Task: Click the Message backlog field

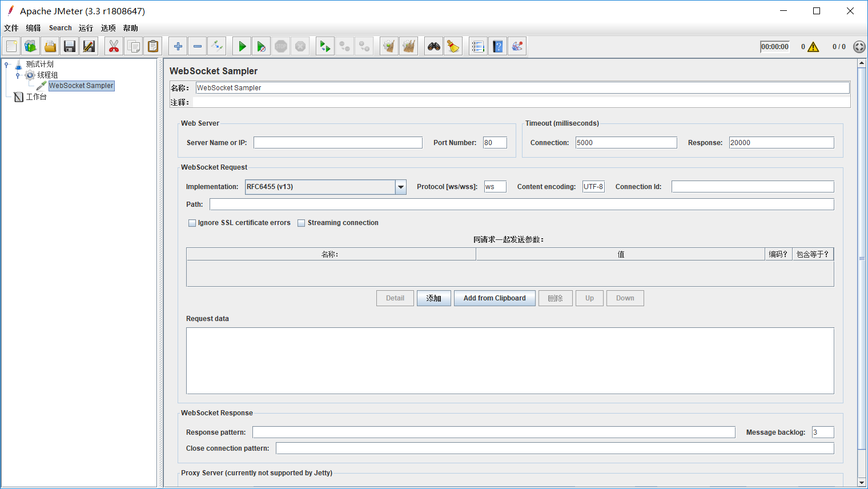Action: [x=823, y=432]
